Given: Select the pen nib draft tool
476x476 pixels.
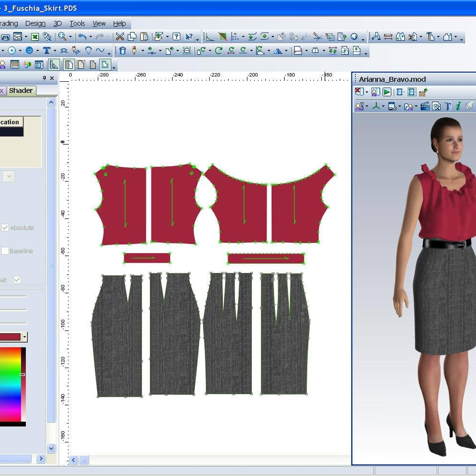Looking at the screenshot, I should [134, 50].
